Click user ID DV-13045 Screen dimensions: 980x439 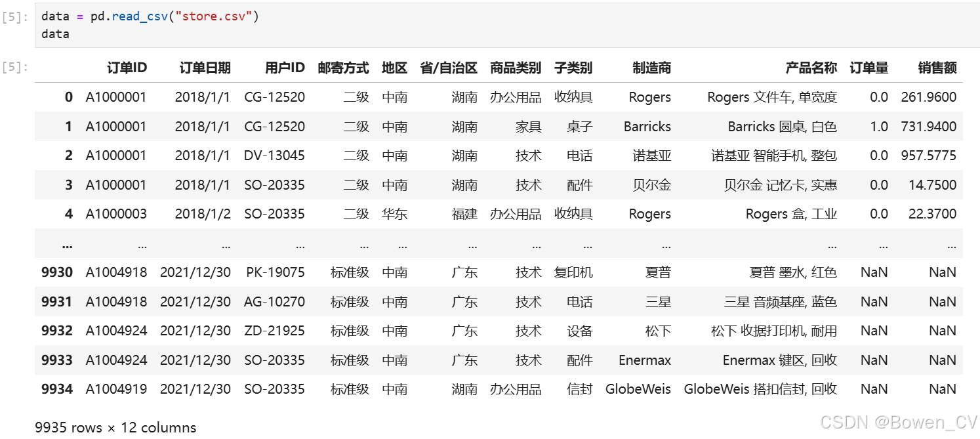point(274,156)
